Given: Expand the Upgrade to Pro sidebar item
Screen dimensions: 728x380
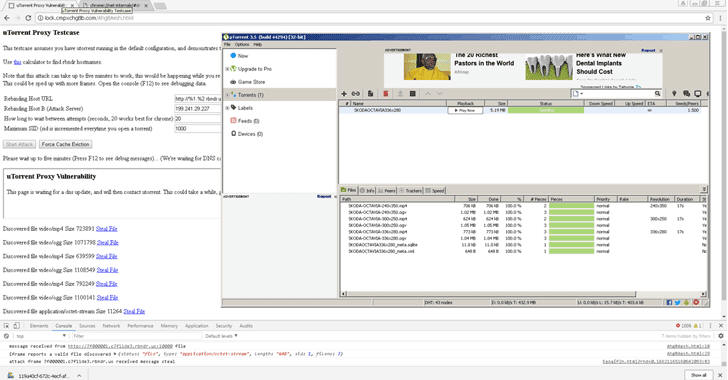Looking at the screenshot, I should click(x=227, y=69).
